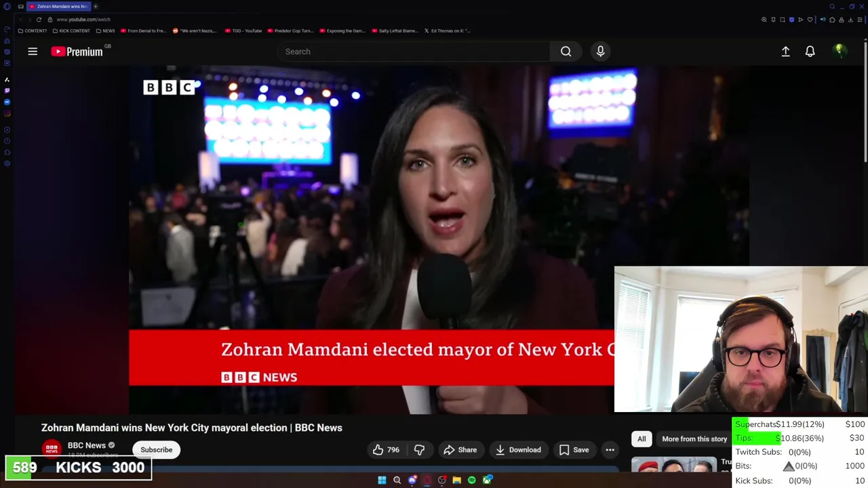
Task: Toggle the blue ad blocker shield icon
Action: 791,20
